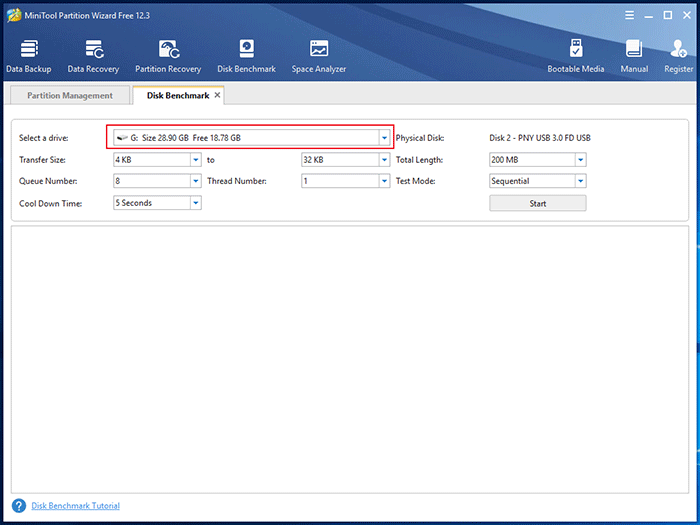The width and height of the screenshot is (700, 525).
Task: Click the Register icon
Action: [x=679, y=56]
